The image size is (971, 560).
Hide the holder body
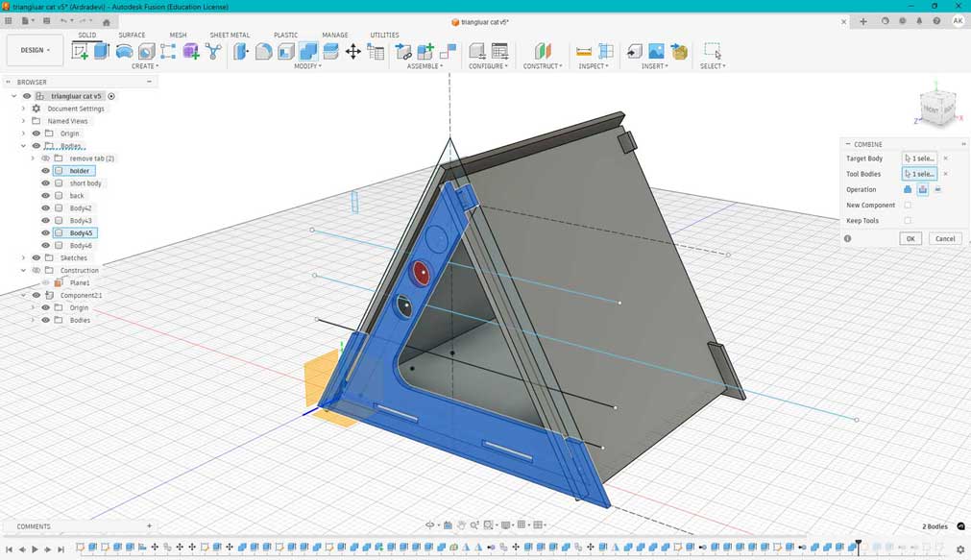coord(45,170)
